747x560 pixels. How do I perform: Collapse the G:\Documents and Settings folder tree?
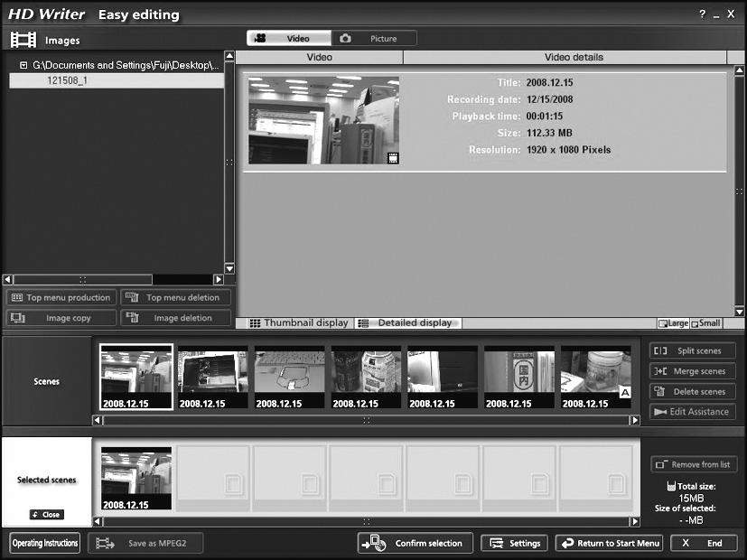(23, 65)
